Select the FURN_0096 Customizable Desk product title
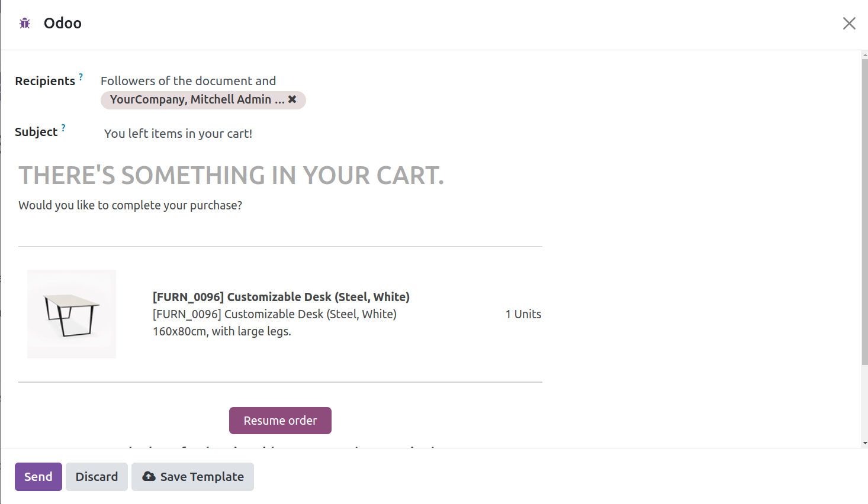This screenshot has height=504, width=868. tap(281, 296)
